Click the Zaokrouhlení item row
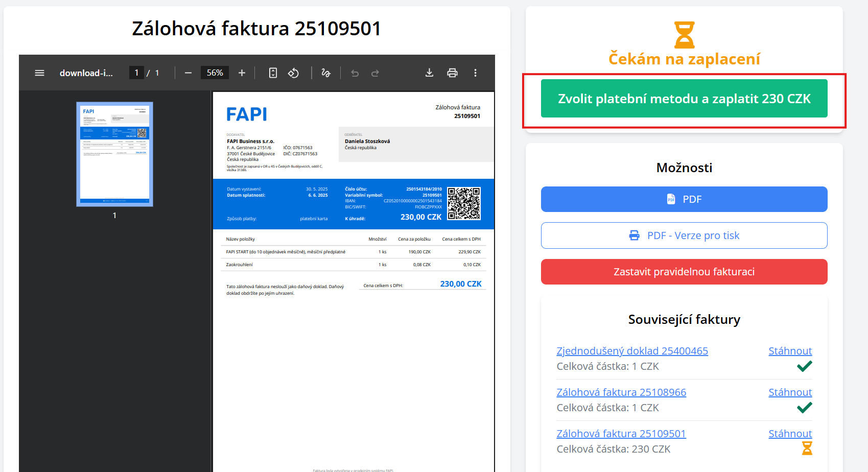This screenshot has width=868, height=472. pyautogui.click(x=354, y=265)
